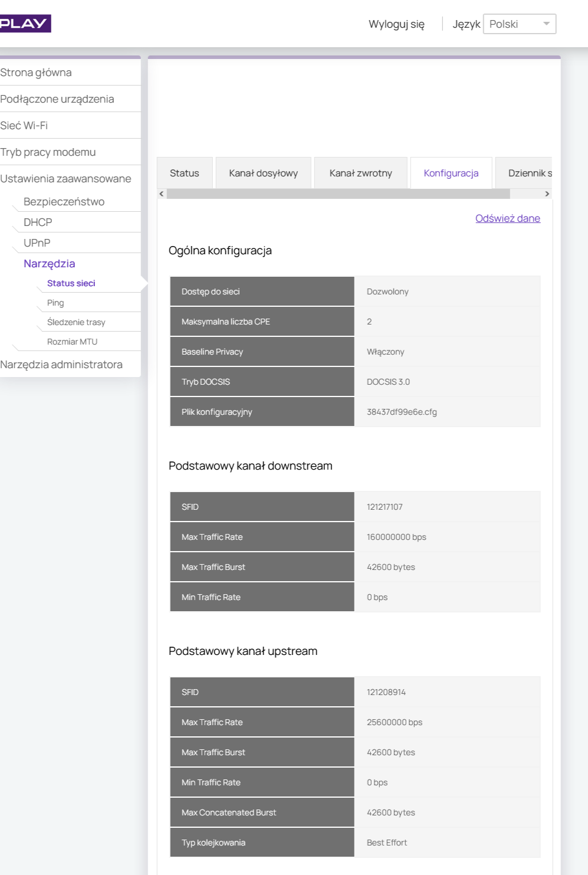Open Podłączone urządzenia page
588x875 pixels.
57,99
